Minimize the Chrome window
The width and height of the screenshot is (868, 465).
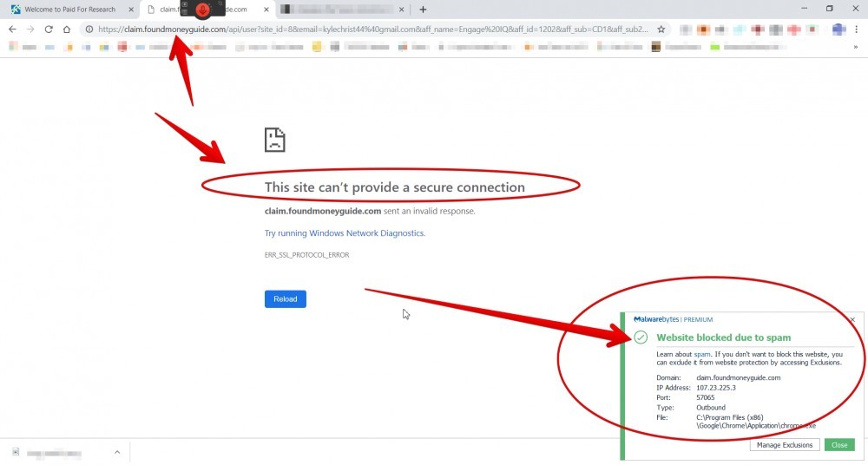(x=805, y=9)
